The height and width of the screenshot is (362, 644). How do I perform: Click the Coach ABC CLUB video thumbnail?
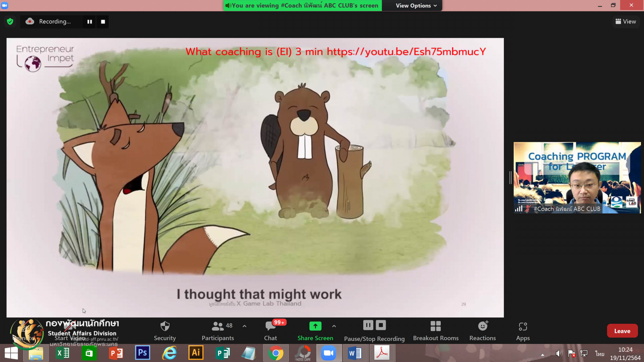click(577, 178)
